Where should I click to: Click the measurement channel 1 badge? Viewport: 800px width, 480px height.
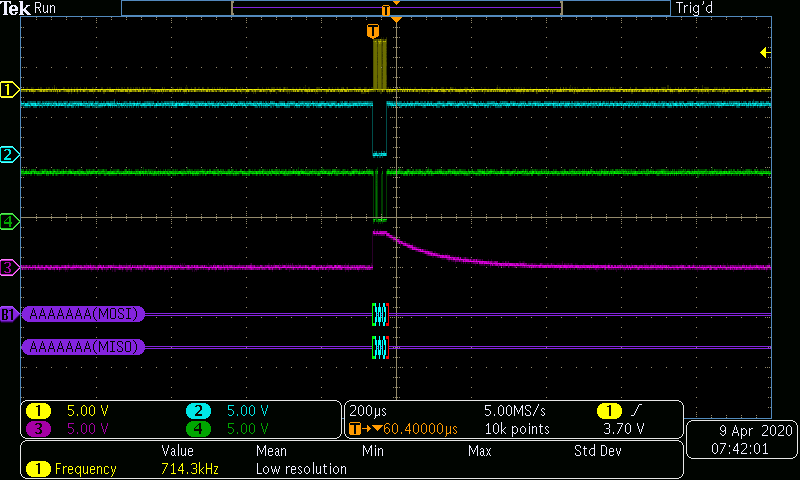click(38, 469)
